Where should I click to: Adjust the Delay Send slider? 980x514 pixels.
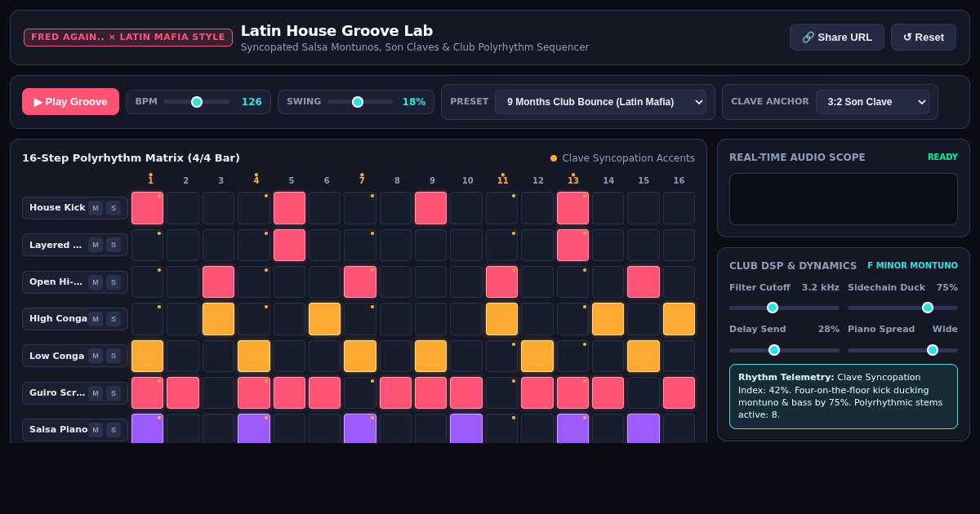[x=784, y=350]
